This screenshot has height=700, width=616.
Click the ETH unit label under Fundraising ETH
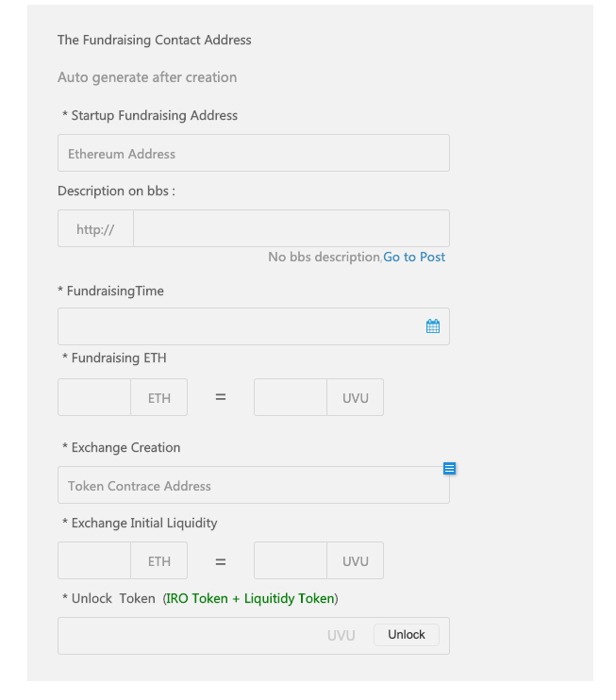(x=159, y=398)
